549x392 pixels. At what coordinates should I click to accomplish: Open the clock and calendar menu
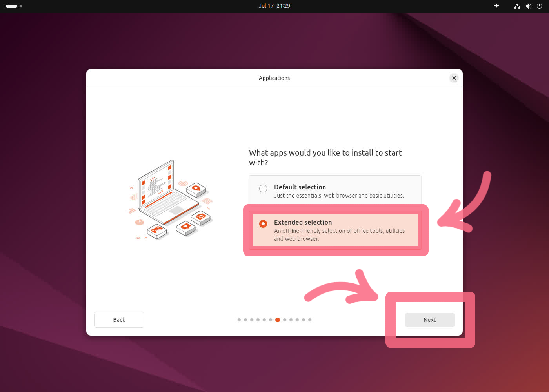pos(274,6)
